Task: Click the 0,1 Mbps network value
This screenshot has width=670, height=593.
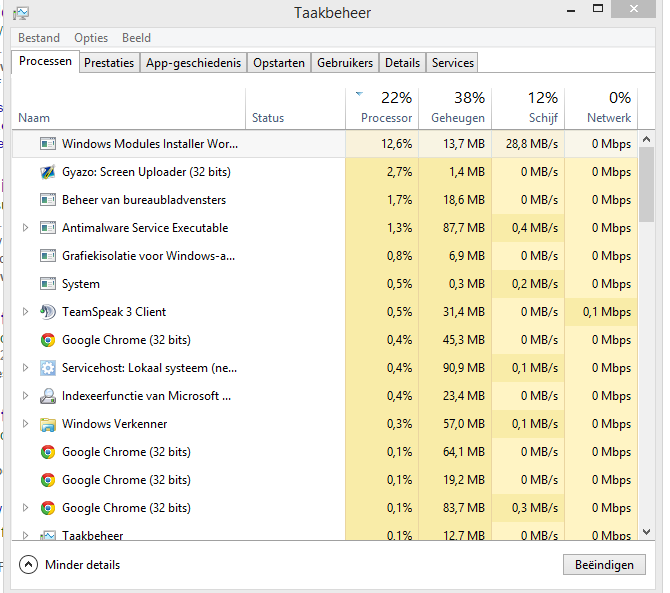Action: tap(607, 312)
